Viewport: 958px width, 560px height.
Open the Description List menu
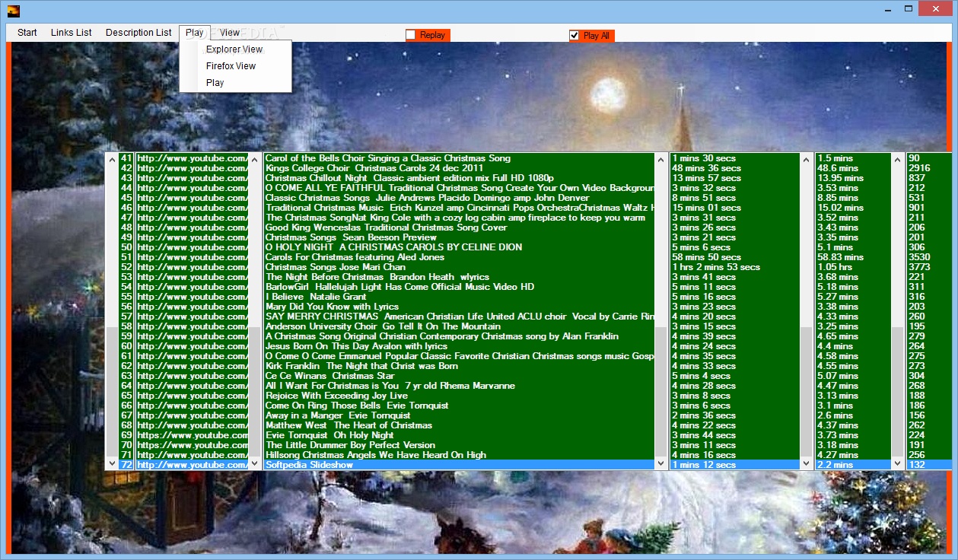(x=138, y=33)
